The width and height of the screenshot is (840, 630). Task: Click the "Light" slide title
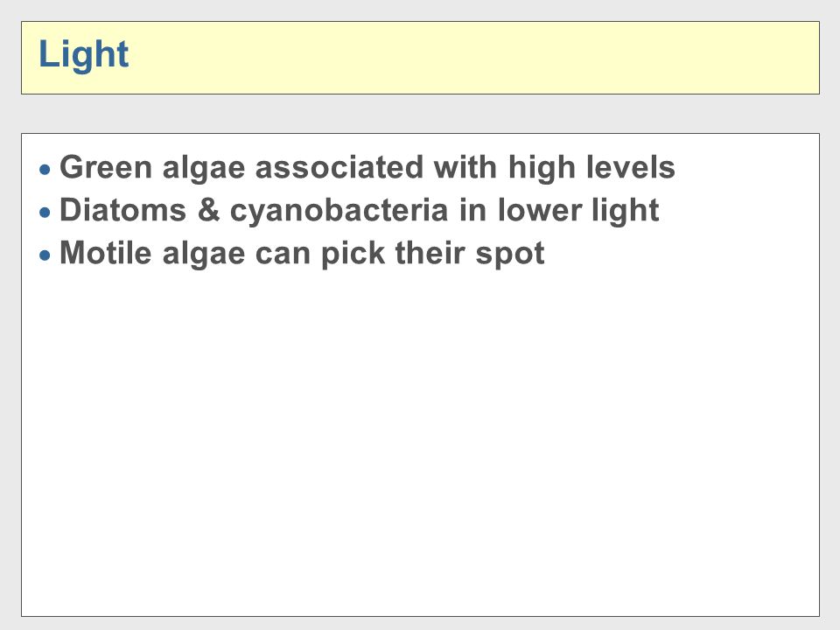coord(84,55)
